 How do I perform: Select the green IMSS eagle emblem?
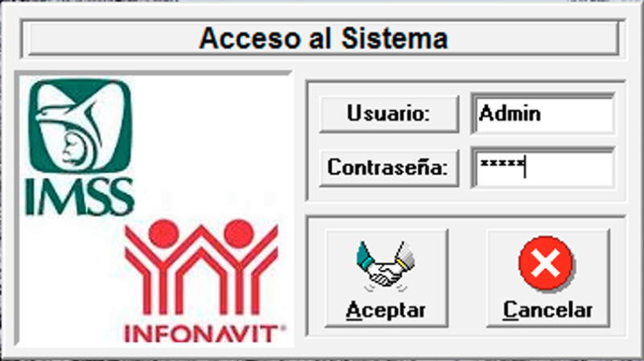point(80,127)
